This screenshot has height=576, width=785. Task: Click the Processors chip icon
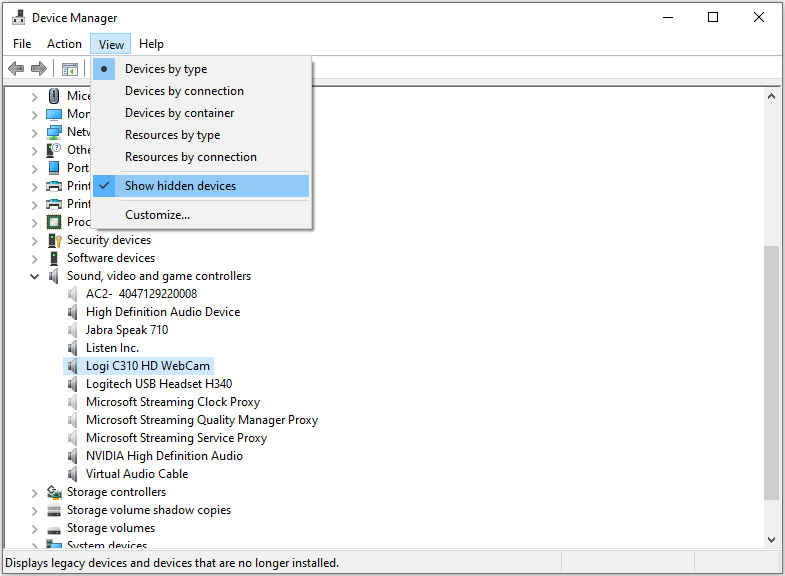click(x=54, y=222)
